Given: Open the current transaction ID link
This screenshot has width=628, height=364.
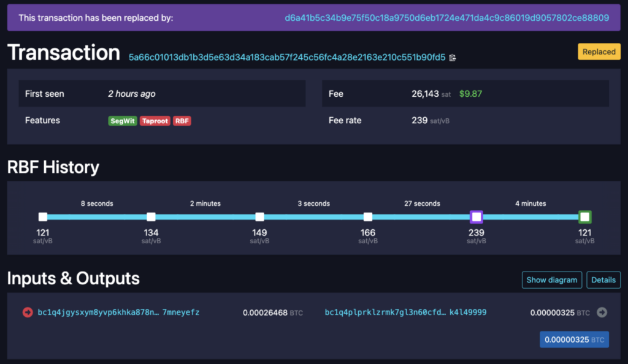Looking at the screenshot, I should click(286, 58).
